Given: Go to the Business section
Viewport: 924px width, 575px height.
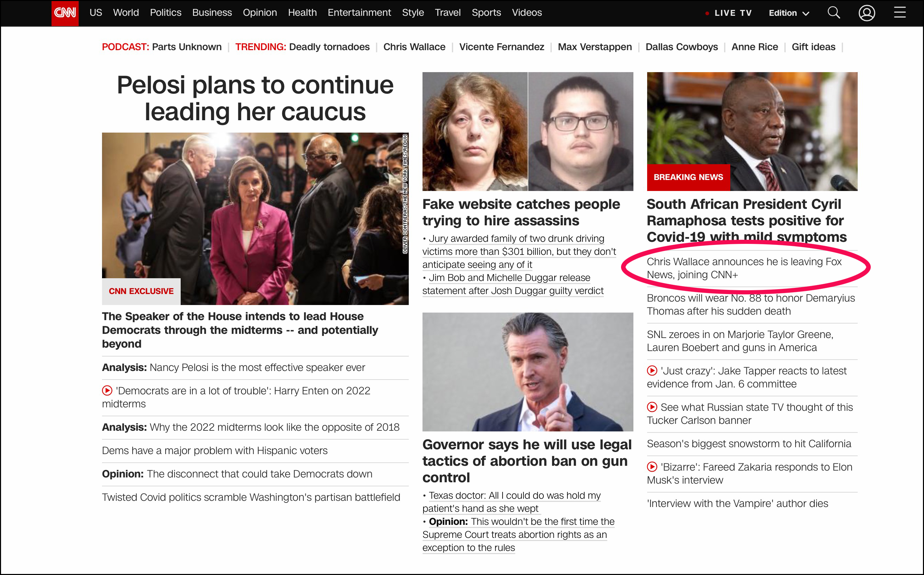Looking at the screenshot, I should pyautogui.click(x=212, y=13).
